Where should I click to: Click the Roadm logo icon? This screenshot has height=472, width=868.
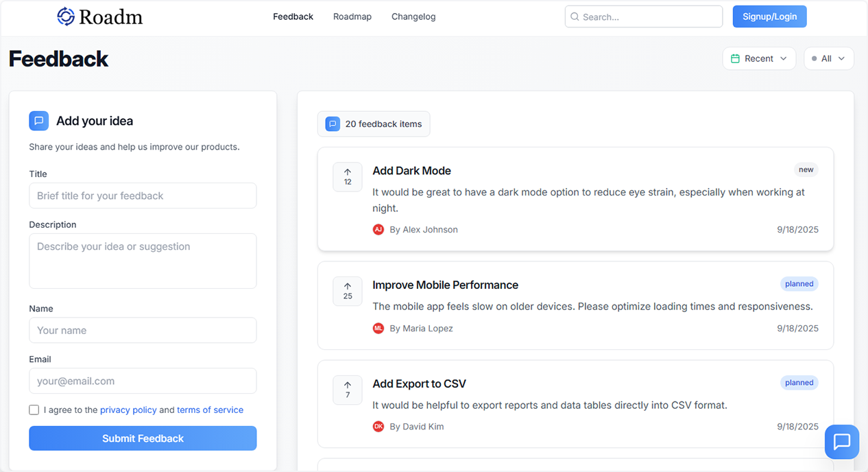(66, 16)
